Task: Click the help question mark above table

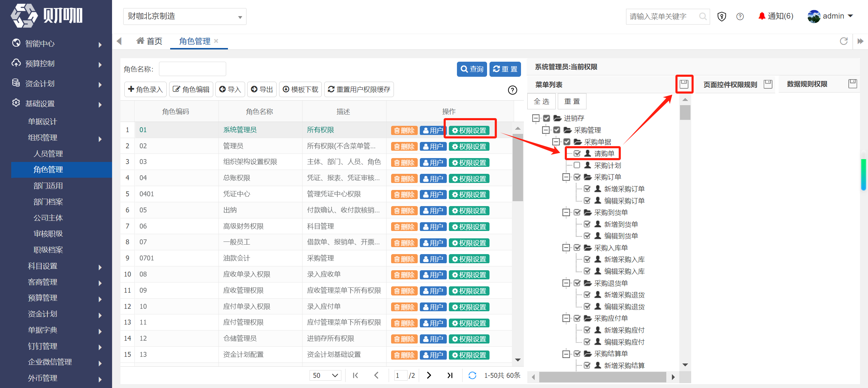Action: [x=512, y=90]
